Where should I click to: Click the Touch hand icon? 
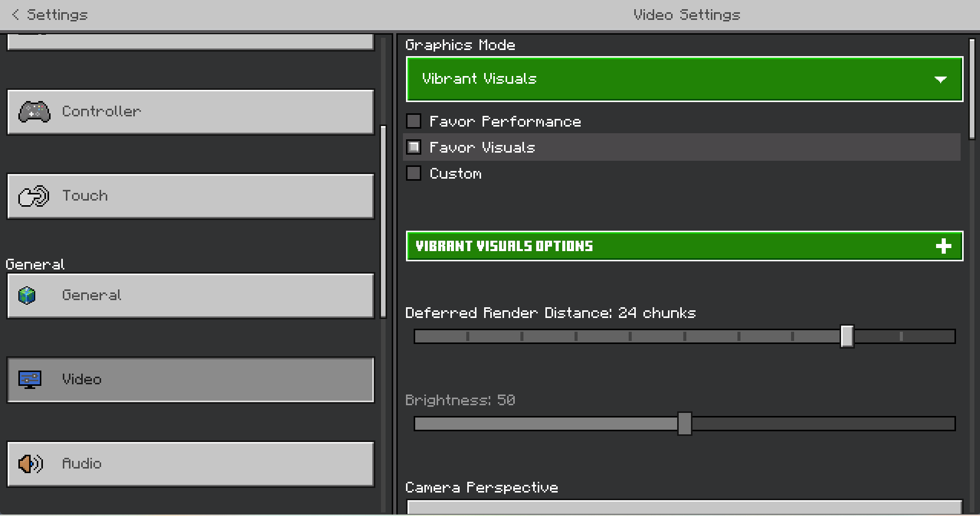pos(34,196)
